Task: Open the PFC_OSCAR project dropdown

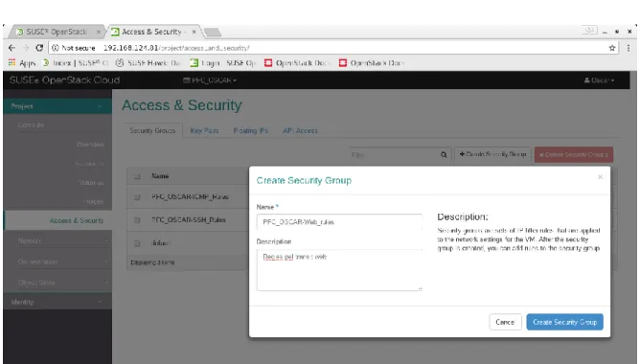Action: (x=210, y=80)
